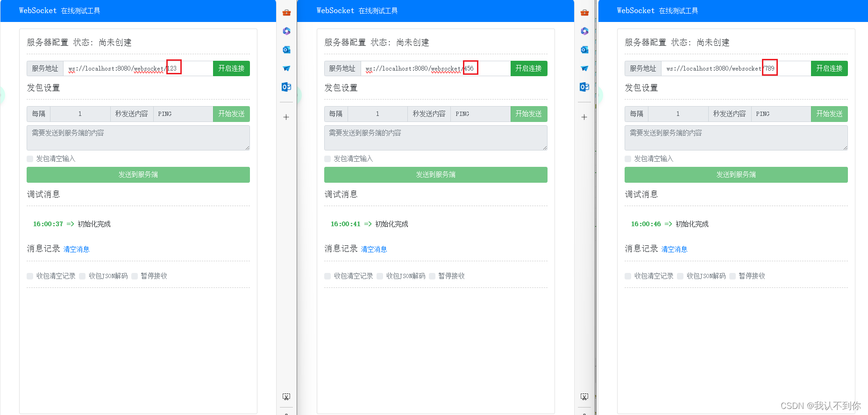Viewport: 868px width, 415px height.
Task: Open paper-plane Drop icon in sidebar beside 456 window
Action: click(584, 68)
